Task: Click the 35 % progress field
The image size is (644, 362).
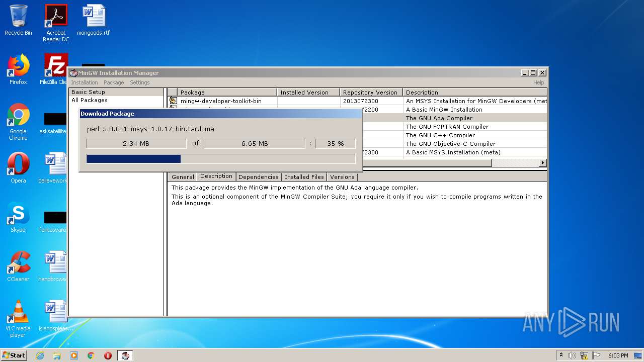Action: pos(335,144)
